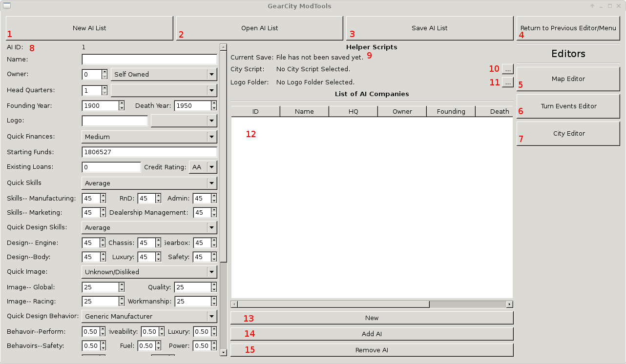Decrease the Death Year spinner value

click(x=214, y=108)
